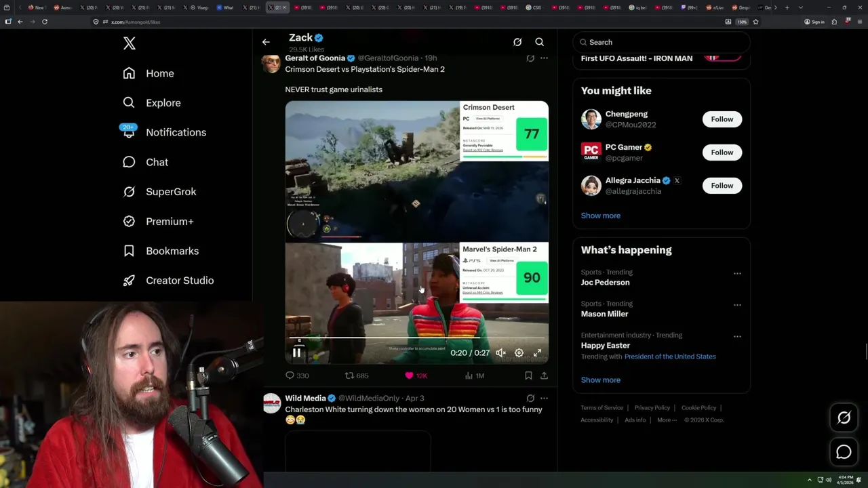Reply to the Crimson Desert post
Viewport: 868px width, 488px height.
click(x=297, y=375)
